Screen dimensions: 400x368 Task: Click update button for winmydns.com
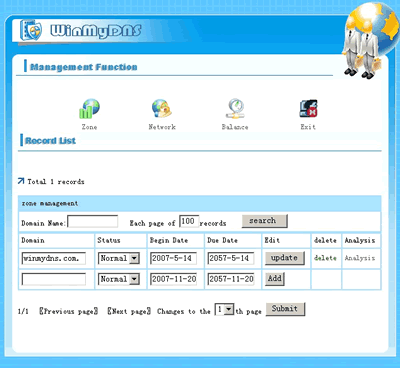285,258
